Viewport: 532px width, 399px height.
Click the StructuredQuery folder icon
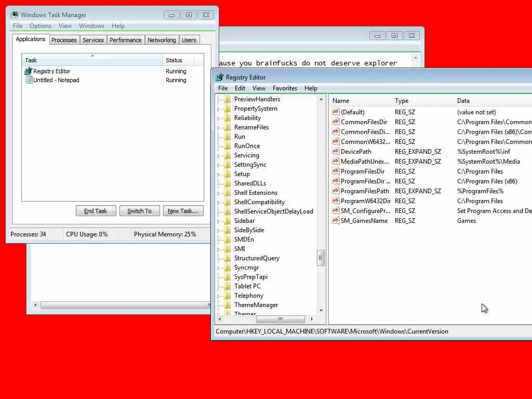coord(228,258)
